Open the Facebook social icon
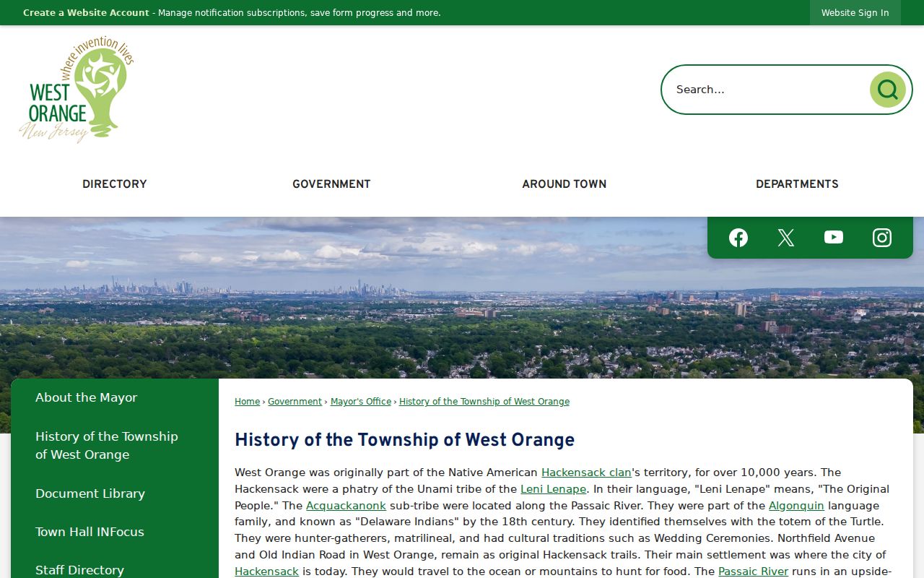Image resolution: width=924 pixels, height=578 pixels. (x=738, y=238)
